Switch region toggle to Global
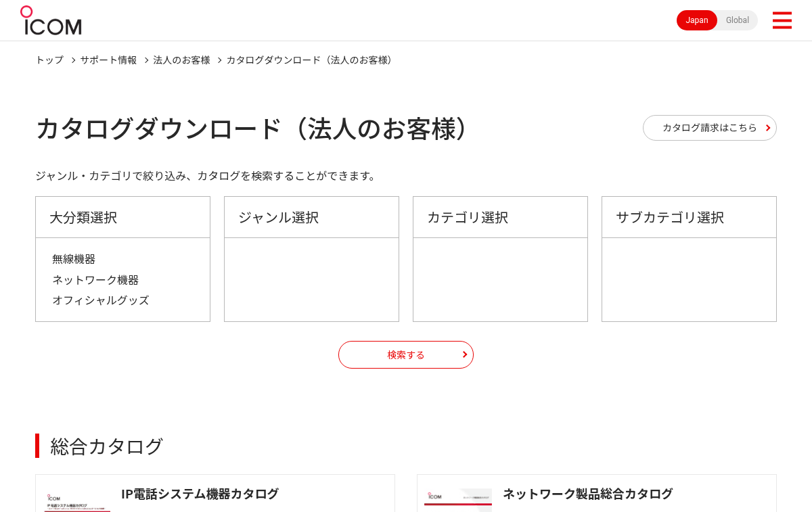Viewport: 812px width, 512px height. (737, 20)
